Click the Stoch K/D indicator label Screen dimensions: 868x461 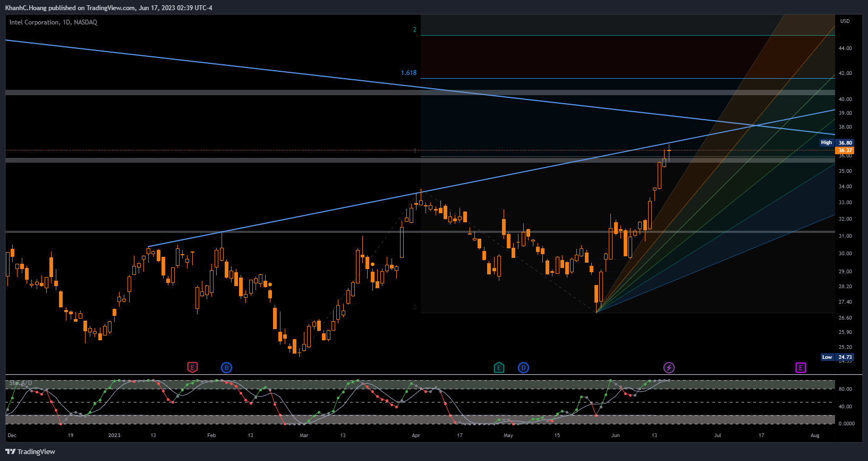pos(21,383)
